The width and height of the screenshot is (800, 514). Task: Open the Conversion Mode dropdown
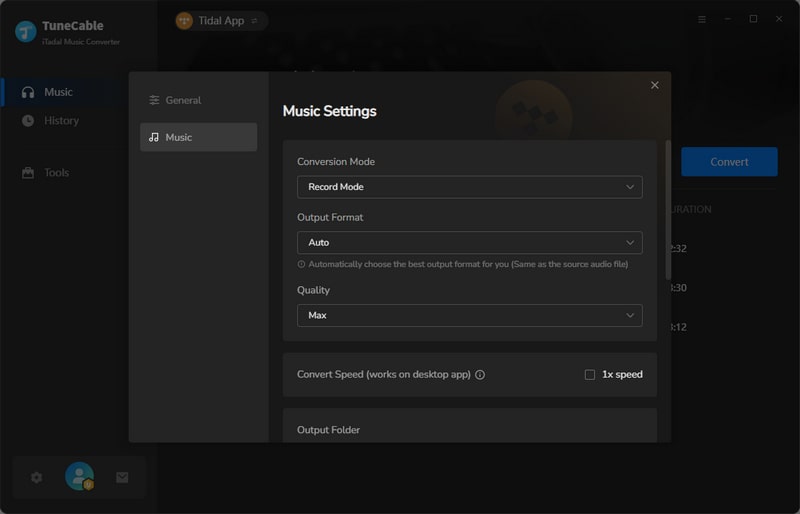tap(469, 187)
